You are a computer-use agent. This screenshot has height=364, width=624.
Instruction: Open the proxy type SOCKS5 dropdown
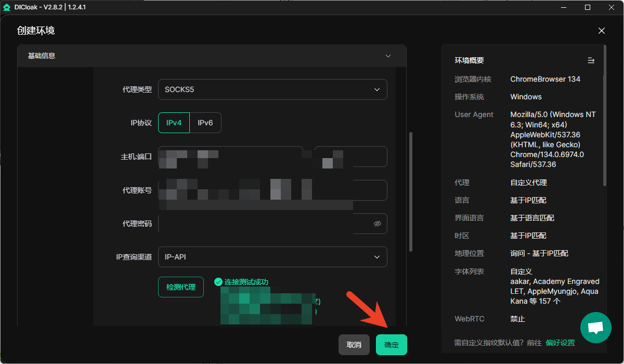pos(272,89)
